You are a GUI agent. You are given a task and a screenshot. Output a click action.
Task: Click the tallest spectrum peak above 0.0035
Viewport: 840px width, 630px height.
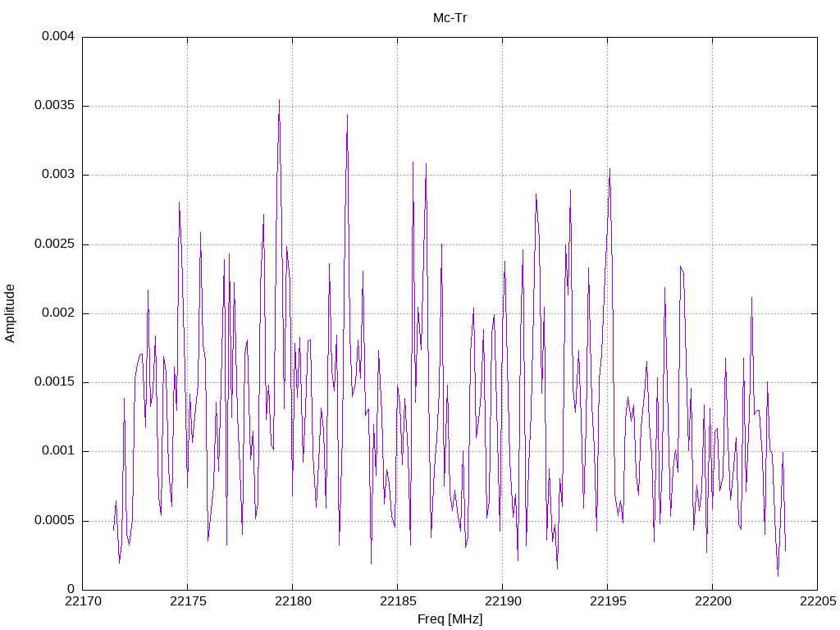pyautogui.click(x=279, y=101)
